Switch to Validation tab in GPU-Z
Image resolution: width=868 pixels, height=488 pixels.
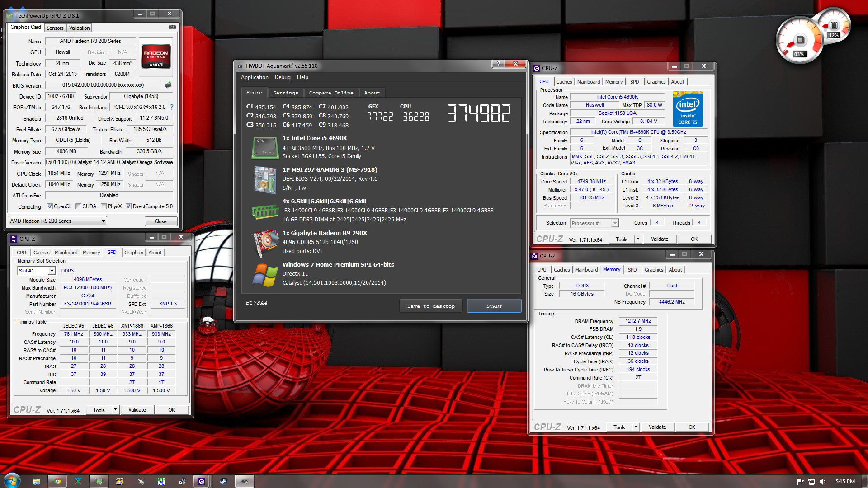tap(79, 28)
